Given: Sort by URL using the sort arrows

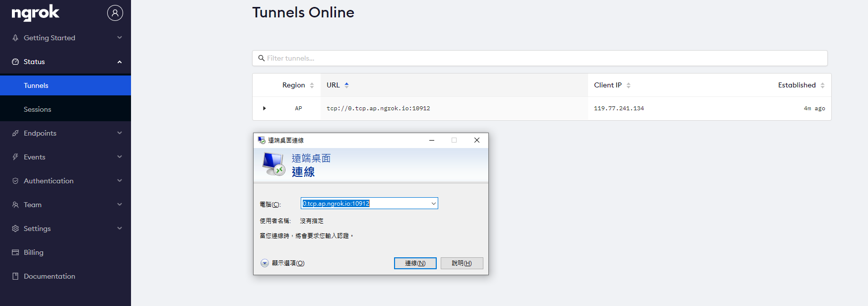Looking at the screenshot, I should point(346,85).
